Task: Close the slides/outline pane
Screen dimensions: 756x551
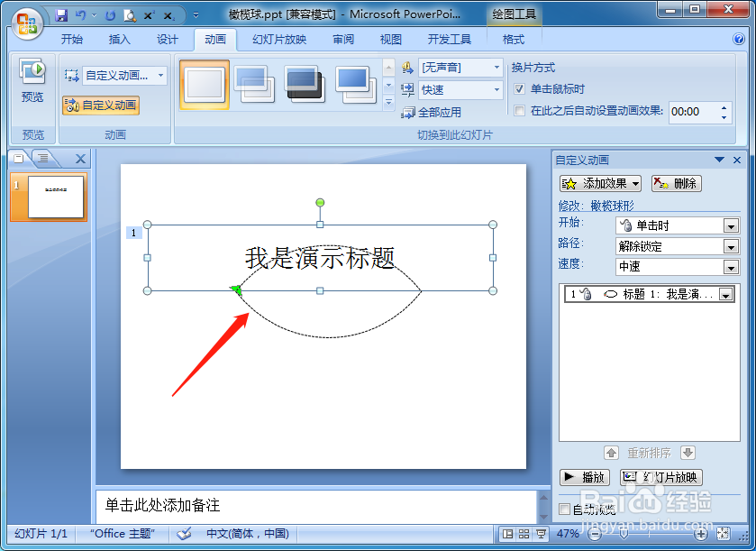Action: coord(80,158)
